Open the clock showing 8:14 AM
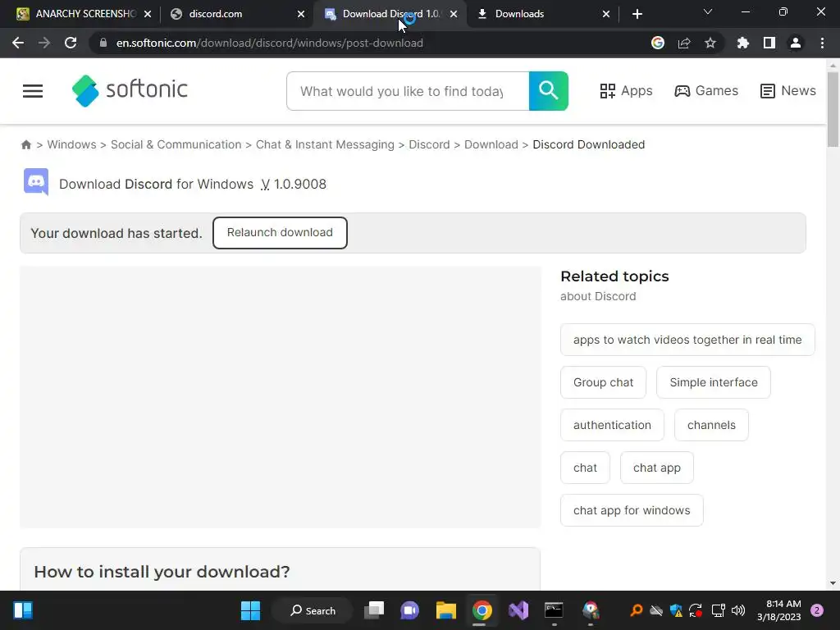Image resolution: width=840 pixels, height=630 pixels. [779, 610]
